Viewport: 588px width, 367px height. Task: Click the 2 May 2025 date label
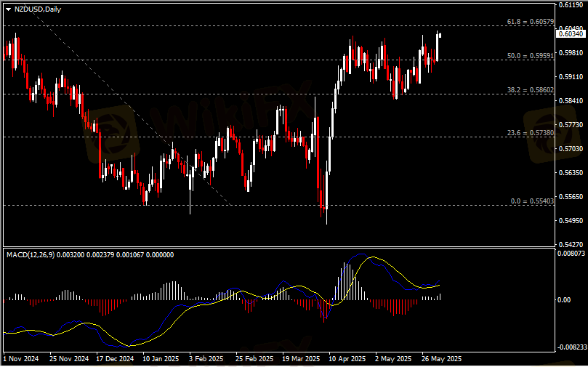394,359
